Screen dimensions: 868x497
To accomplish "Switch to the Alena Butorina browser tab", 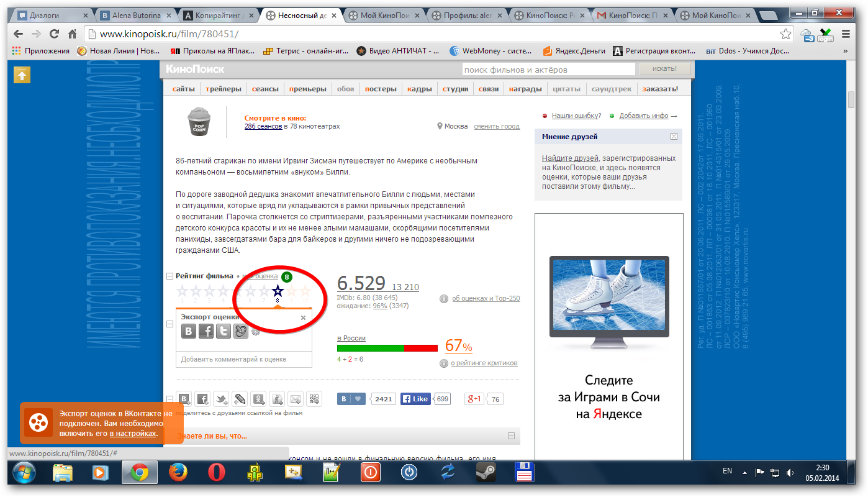I will point(135,16).
